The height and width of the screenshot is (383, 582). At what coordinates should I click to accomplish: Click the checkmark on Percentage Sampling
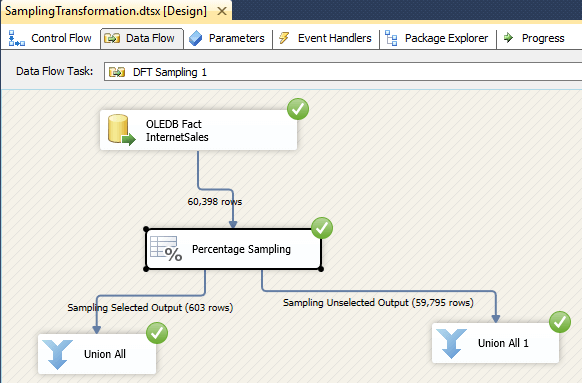click(322, 228)
